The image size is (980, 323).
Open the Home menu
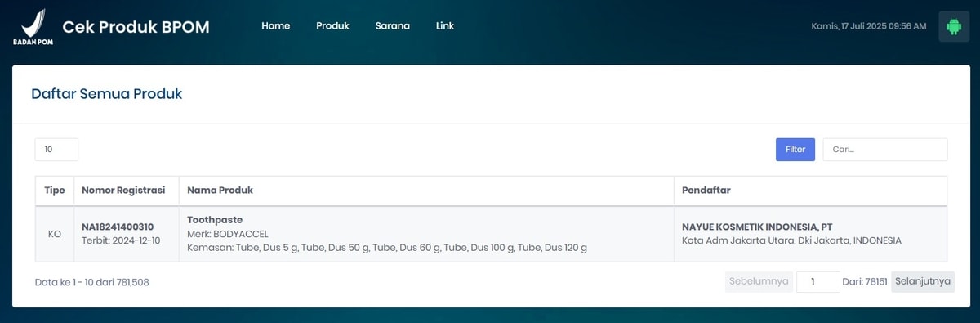click(275, 25)
